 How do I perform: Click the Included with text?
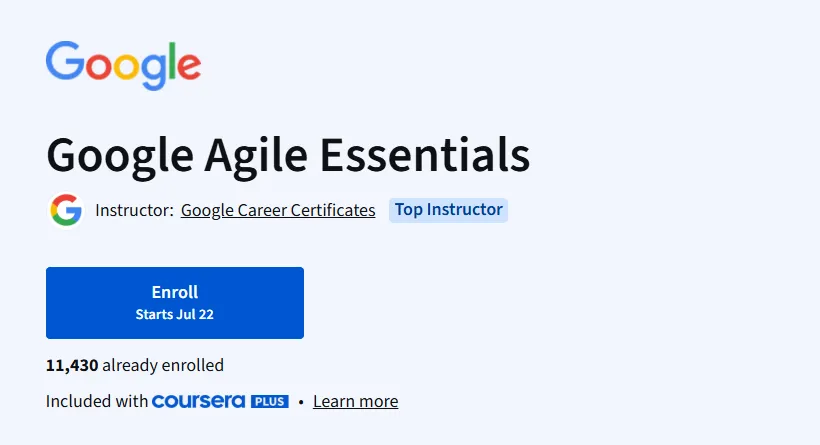pos(97,401)
